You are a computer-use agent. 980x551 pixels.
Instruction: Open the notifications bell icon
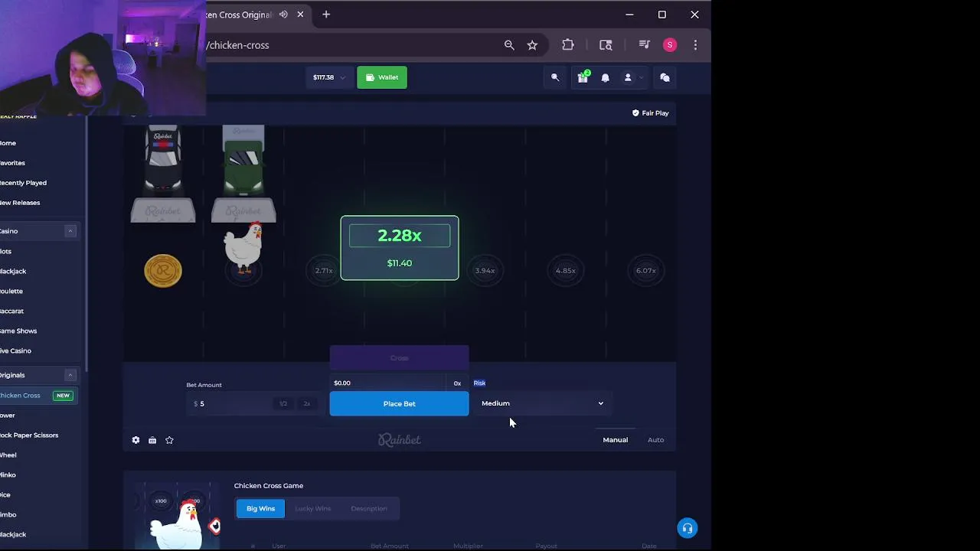tap(606, 77)
